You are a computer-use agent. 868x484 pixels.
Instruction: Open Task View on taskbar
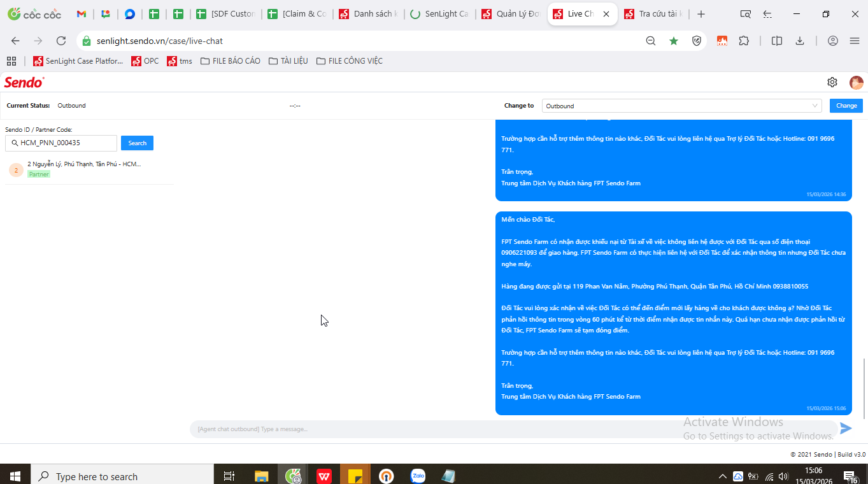point(229,476)
